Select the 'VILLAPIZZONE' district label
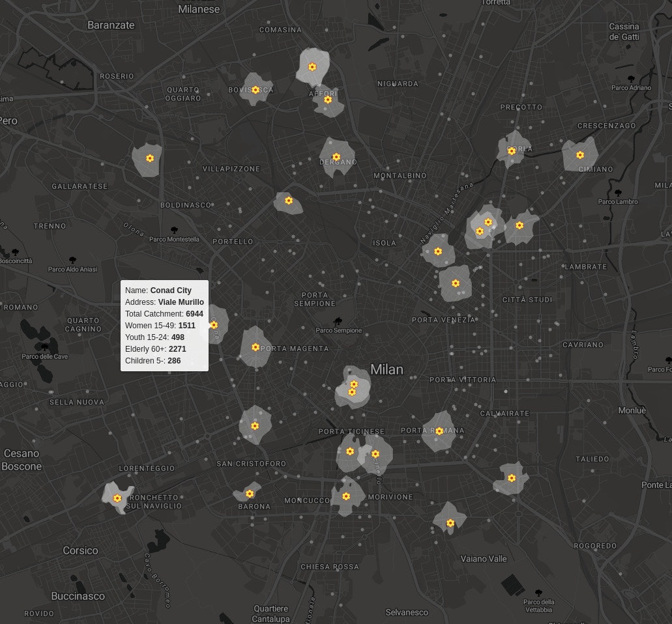The height and width of the screenshot is (624, 672). [231, 169]
